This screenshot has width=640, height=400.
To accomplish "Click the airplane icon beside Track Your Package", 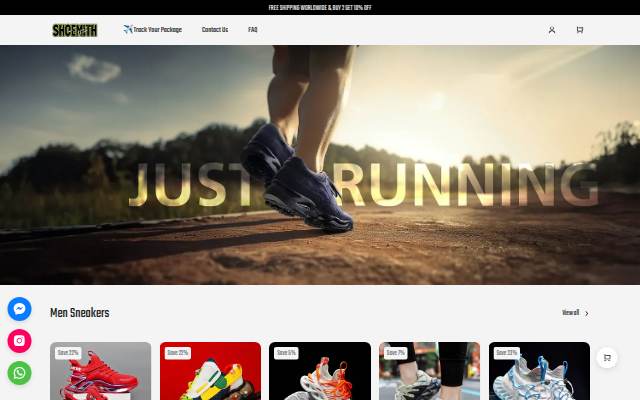I will click(x=128, y=29).
